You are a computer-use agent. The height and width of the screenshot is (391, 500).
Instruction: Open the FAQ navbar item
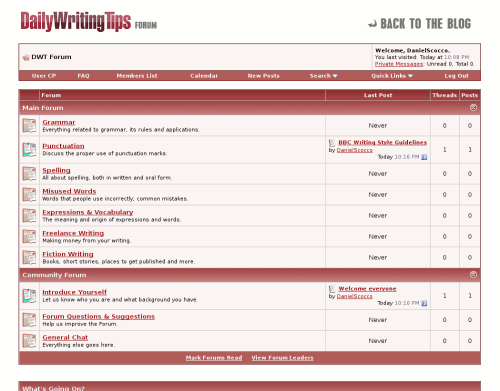[83, 76]
